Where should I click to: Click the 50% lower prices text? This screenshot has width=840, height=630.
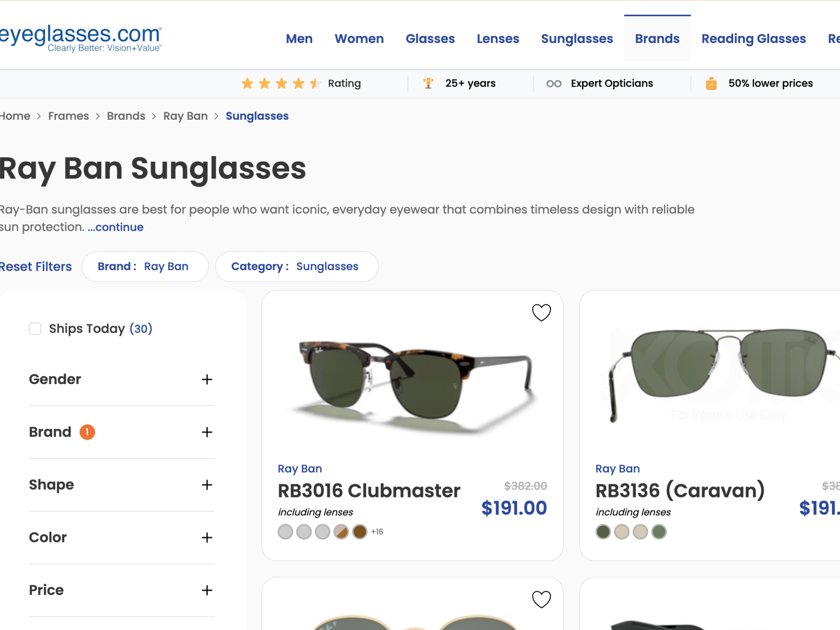[x=771, y=83]
